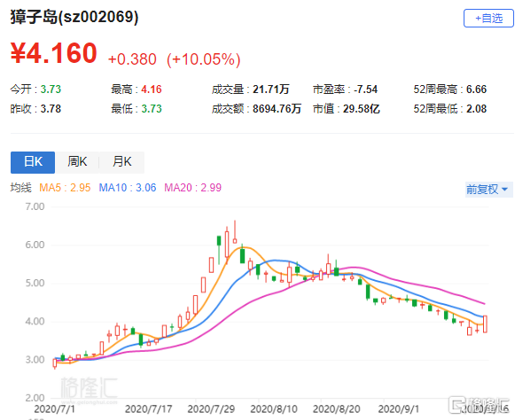Click the stock title 獐子岛(sz002069)

pyautogui.click(x=74, y=17)
